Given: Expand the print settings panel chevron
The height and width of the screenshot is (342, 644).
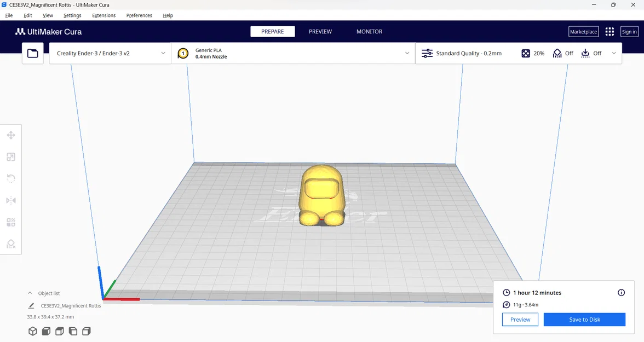Looking at the screenshot, I should click(x=614, y=54).
